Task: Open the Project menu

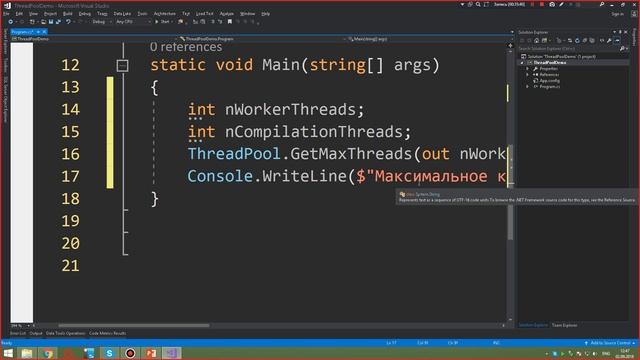Action: tap(51, 14)
